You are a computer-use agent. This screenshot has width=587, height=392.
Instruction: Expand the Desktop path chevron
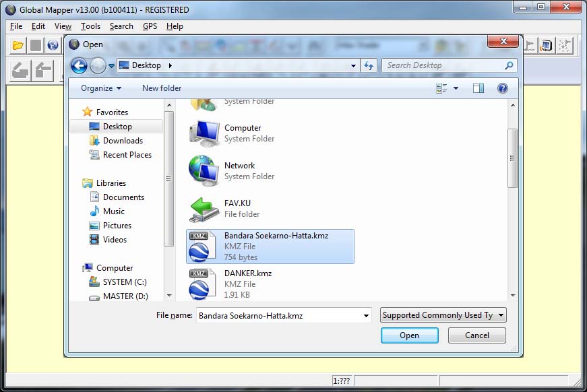pyautogui.click(x=170, y=65)
